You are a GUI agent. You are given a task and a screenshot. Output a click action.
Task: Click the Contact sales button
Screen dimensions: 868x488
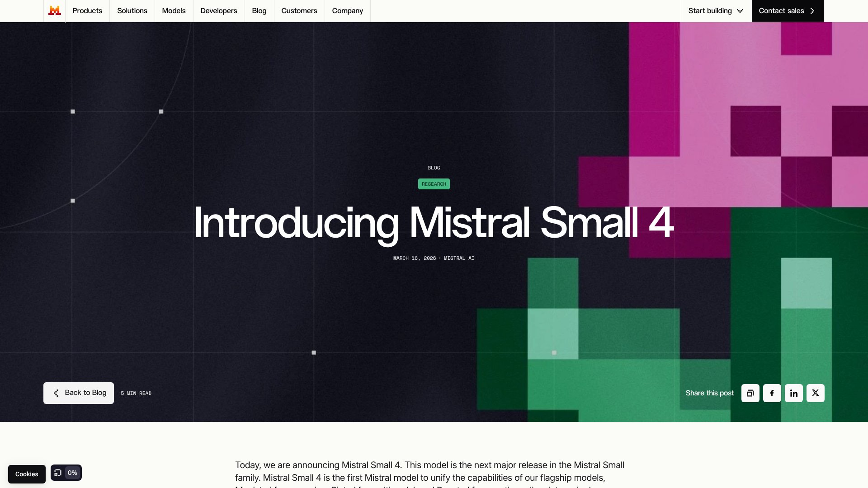pos(788,10)
